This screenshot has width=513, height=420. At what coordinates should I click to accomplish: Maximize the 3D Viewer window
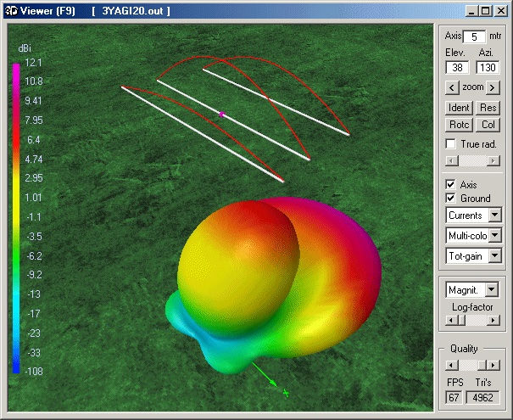pyautogui.click(x=485, y=12)
